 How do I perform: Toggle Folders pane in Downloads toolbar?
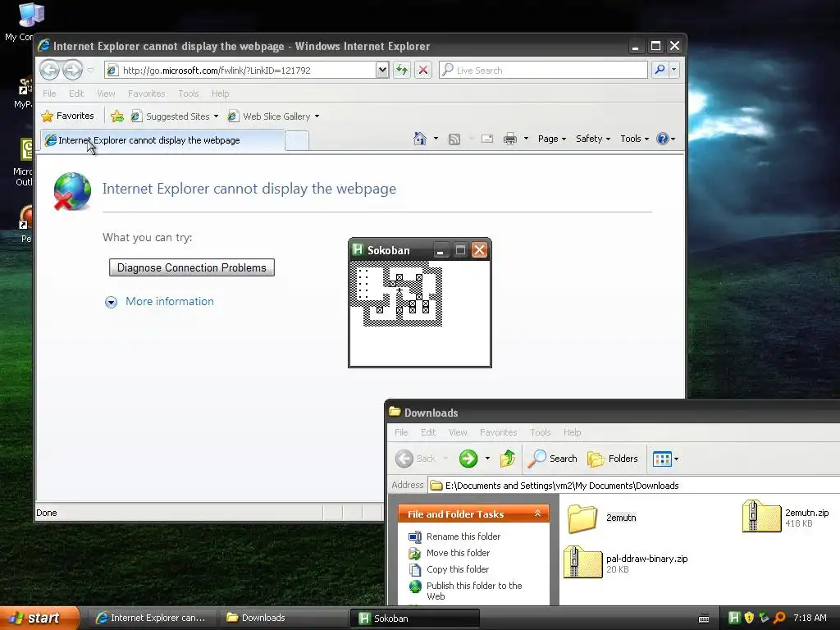[x=613, y=459]
